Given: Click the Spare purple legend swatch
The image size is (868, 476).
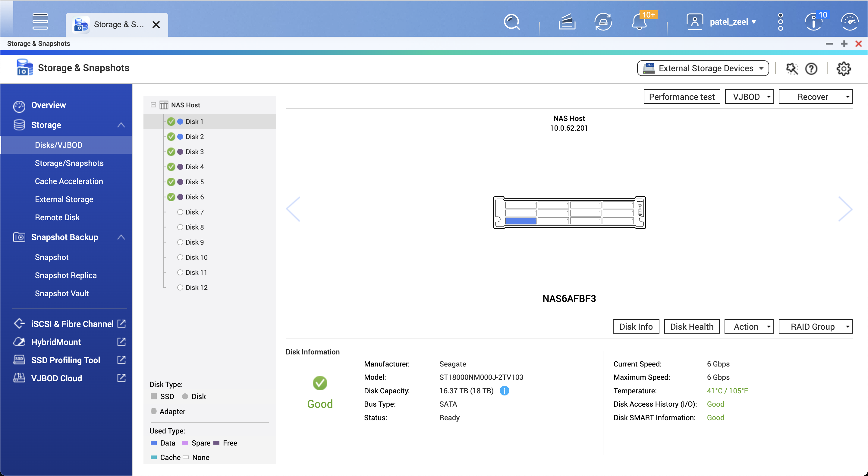Looking at the screenshot, I should pyautogui.click(x=185, y=443).
